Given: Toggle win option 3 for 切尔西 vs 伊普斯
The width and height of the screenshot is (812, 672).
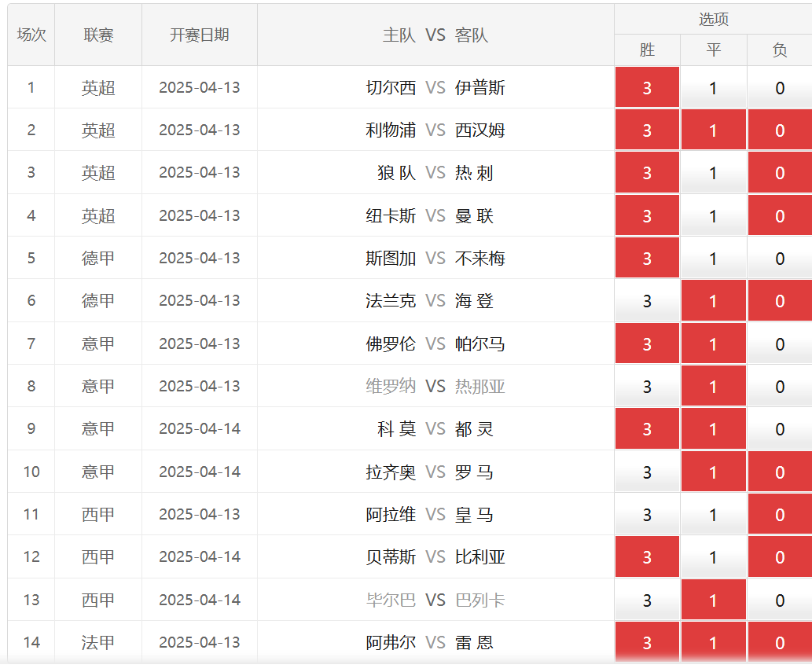Looking at the screenshot, I should click(647, 87).
